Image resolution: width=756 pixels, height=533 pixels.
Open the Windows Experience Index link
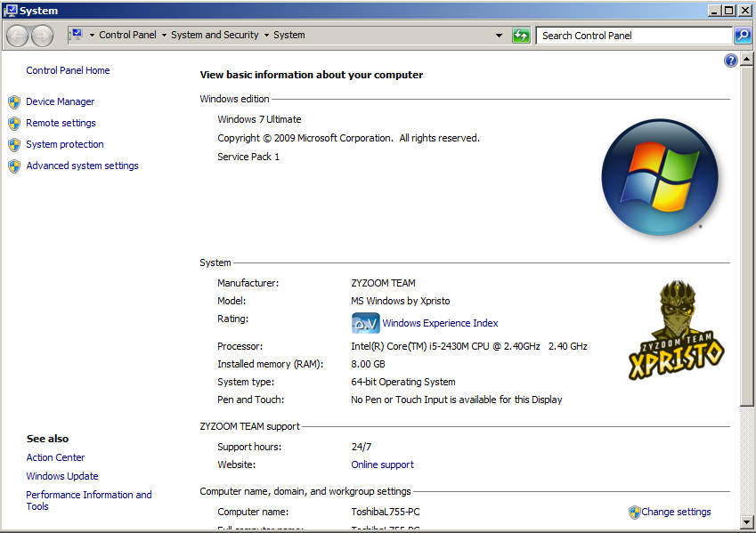440,323
